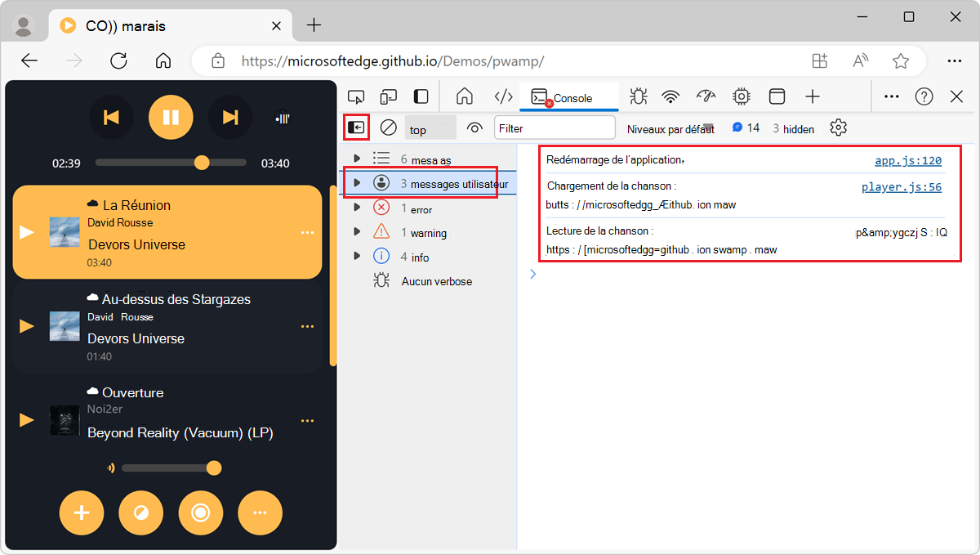Open the Issues panel bug icon
Viewport: 980px width, 555px height.
tap(638, 96)
